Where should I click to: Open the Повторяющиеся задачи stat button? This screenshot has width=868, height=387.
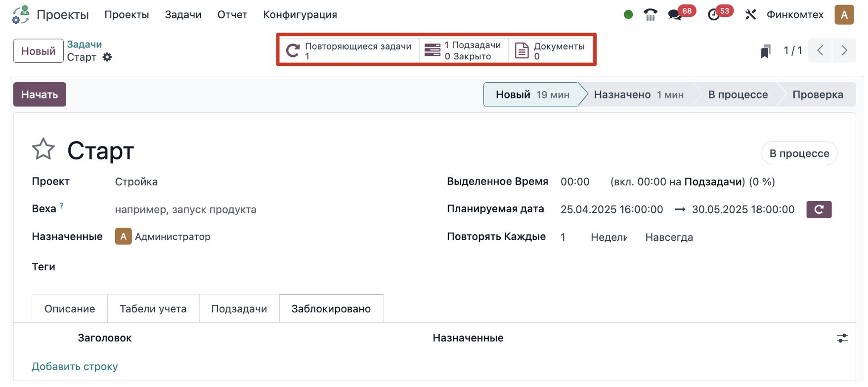348,50
